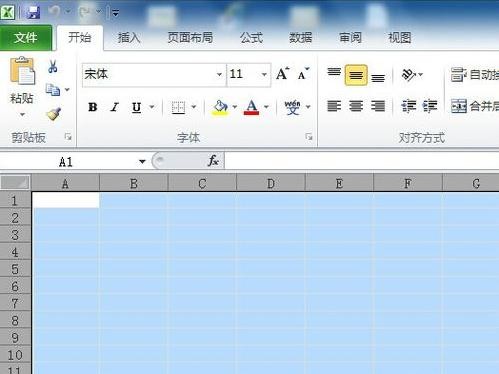Viewport: 499px width, 374px height.
Task: Click inside the formula bar
Action: (362, 161)
